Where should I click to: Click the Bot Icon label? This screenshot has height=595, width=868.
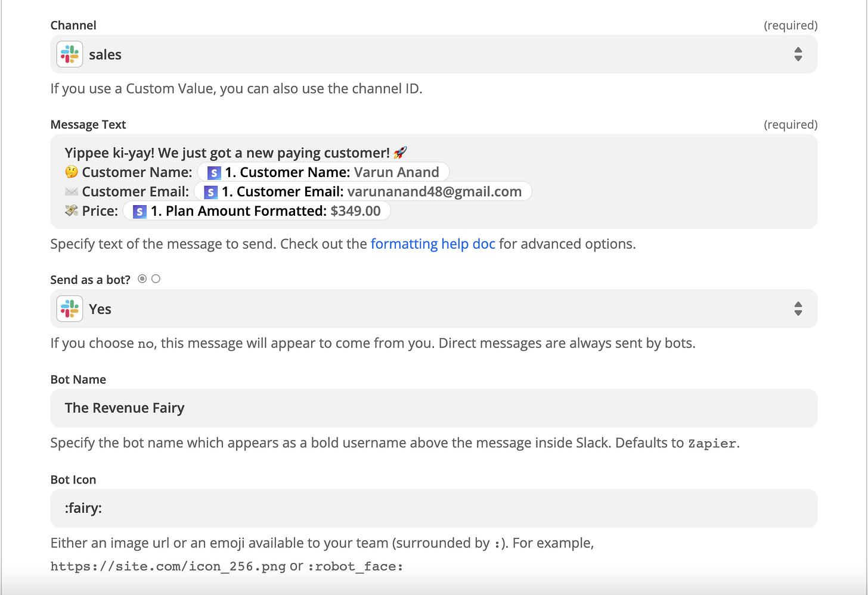coord(73,480)
